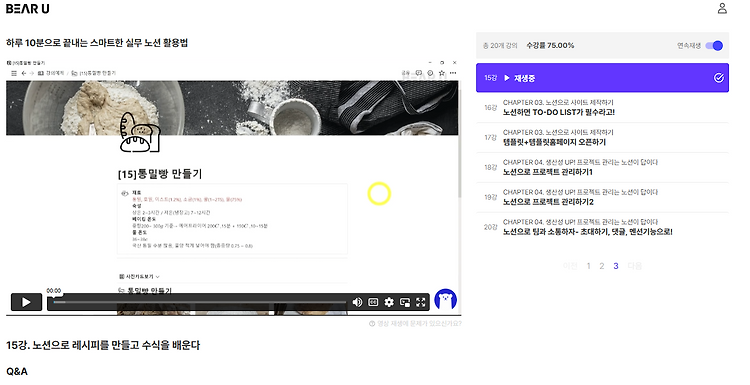750x385 pixels.
Task: Click the video progress bar
Action: [x=199, y=302]
